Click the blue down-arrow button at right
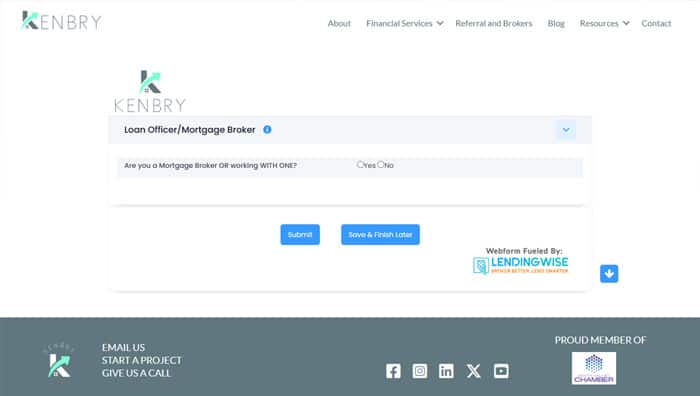 [609, 274]
